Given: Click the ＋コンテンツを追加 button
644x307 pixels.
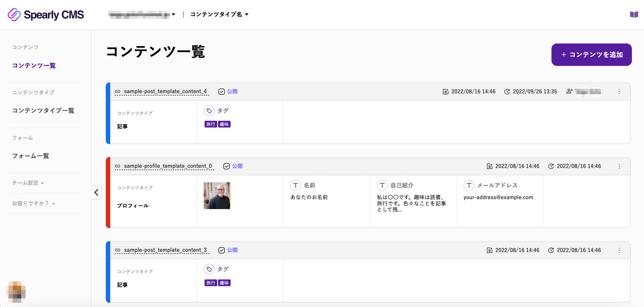Looking at the screenshot, I should coord(591,54).
